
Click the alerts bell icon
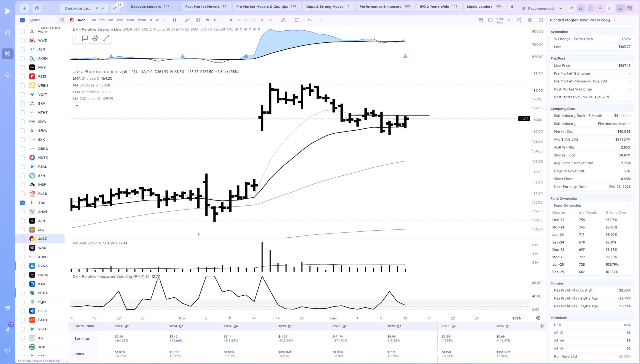610,8
